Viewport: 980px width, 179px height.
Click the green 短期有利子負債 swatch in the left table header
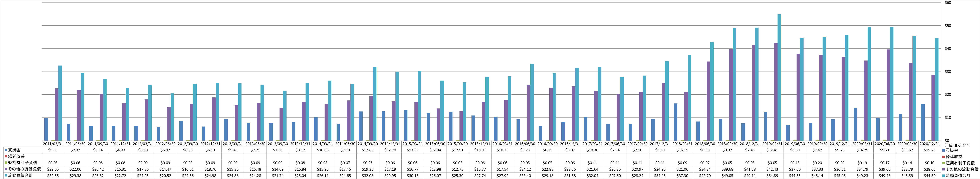point(6,163)
